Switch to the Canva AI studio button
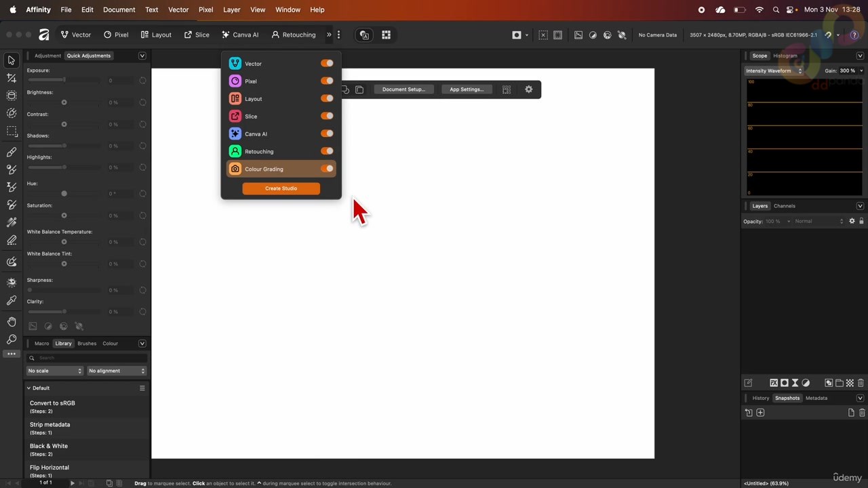Screen dimensions: 868x488 (x=240, y=35)
